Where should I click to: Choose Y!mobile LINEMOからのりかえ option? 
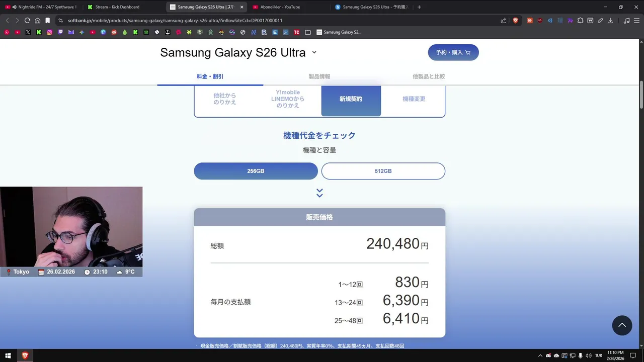click(288, 99)
